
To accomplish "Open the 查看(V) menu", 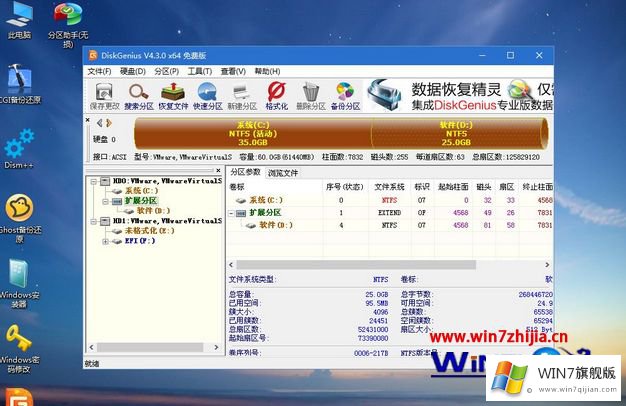I will point(233,71).
